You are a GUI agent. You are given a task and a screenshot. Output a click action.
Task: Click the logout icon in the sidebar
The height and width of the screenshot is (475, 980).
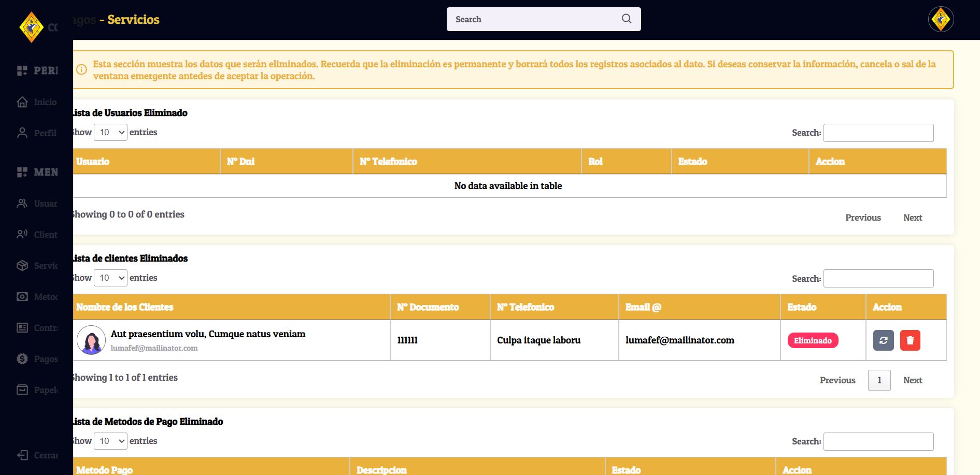pos(22,455)
